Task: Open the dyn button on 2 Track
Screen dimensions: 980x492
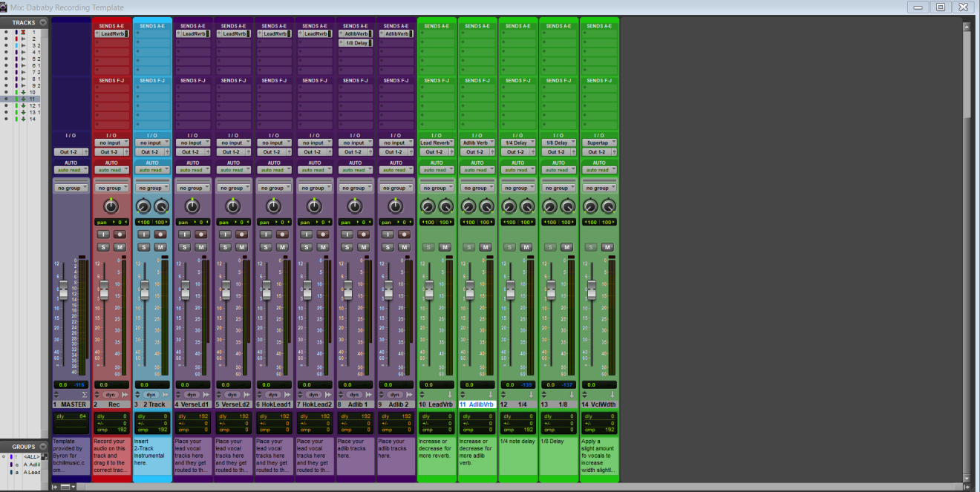Action: point(151,395)
